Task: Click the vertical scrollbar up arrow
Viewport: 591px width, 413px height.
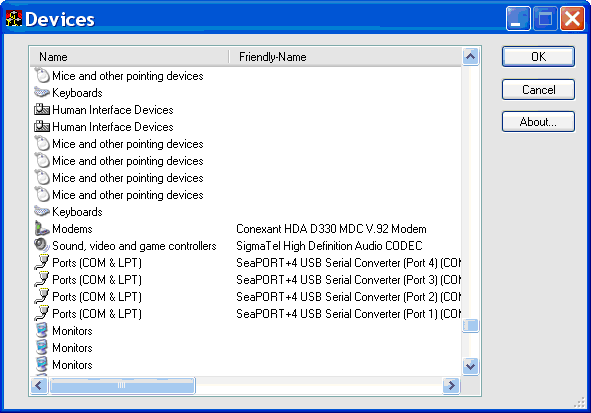Action: pos(470,57)
